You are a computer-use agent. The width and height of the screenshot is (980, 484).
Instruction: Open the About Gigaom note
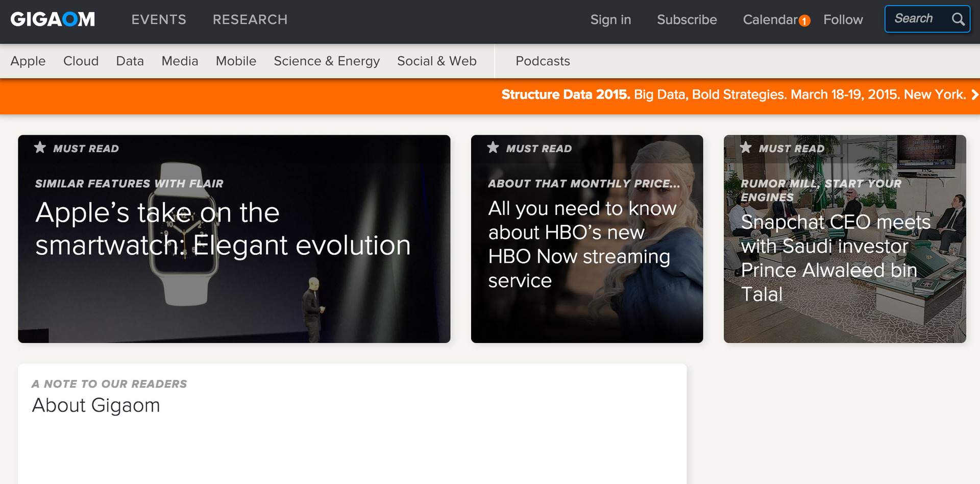click(96, 405)
